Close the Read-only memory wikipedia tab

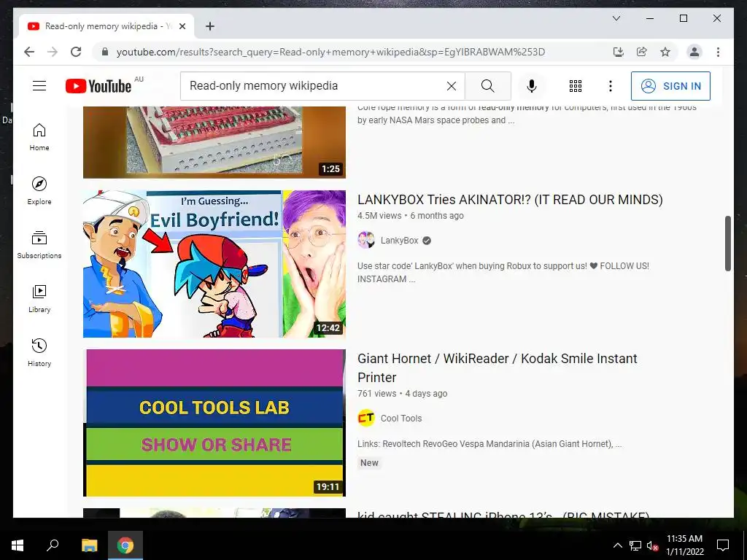point(182,26)
